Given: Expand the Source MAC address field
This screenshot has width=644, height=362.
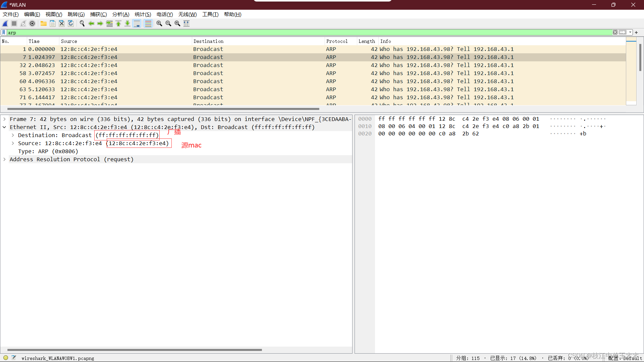Looking at the screenshot, I should pos(13,143).
